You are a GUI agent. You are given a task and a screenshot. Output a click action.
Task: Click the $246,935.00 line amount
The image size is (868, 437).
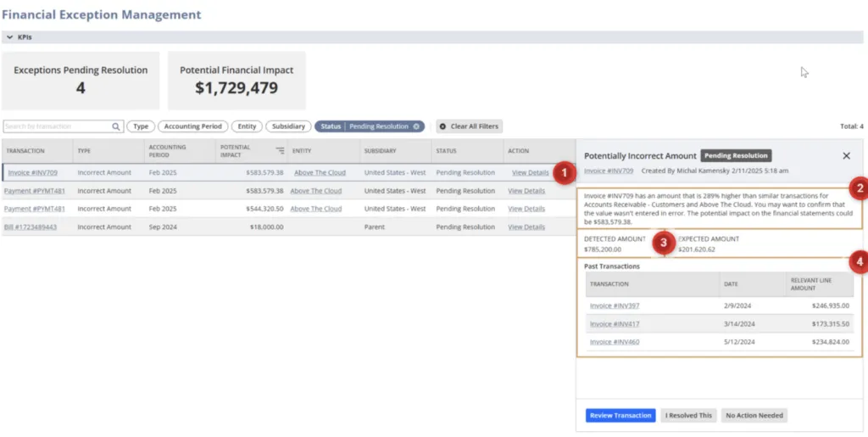click(x=831, y=305)
